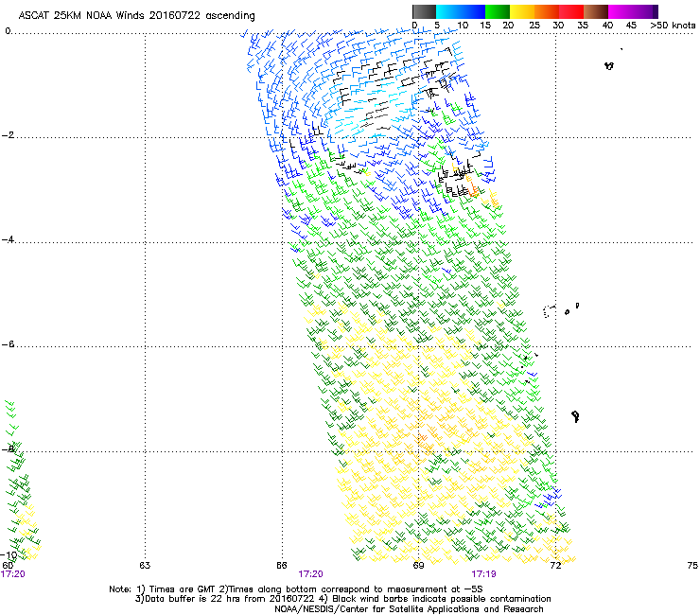Image resolution: width=700 pixels, height=615 pixels.
Task: Click the island outline above the equator-side 72-75 area
Action: pyautogui.click(x=609, y=66)
